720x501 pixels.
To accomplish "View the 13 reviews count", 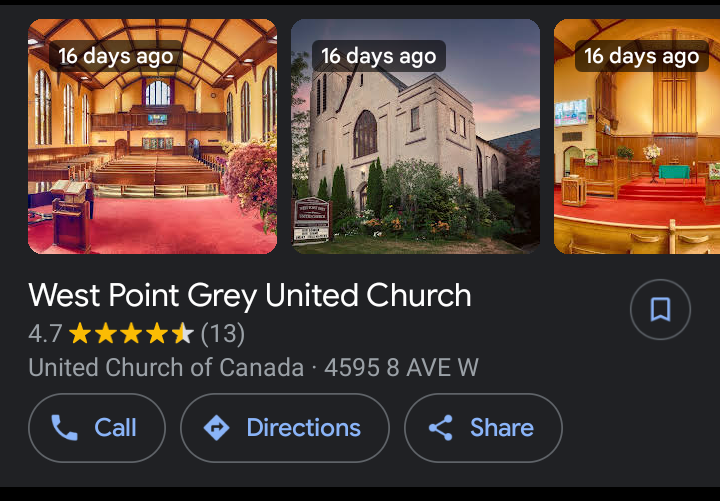I will click(x=223, y=333).
